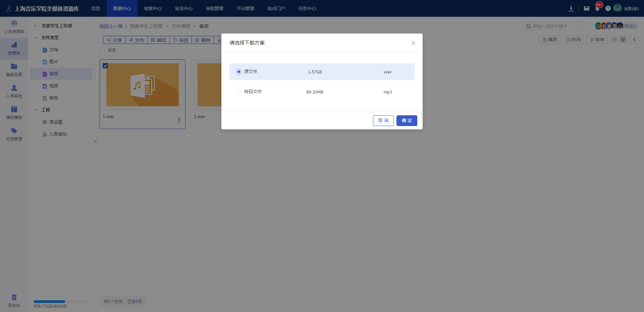Confirm download with the 确定 button
The width and height of the screenshot is (644, 312).
(x=407, y=121)
